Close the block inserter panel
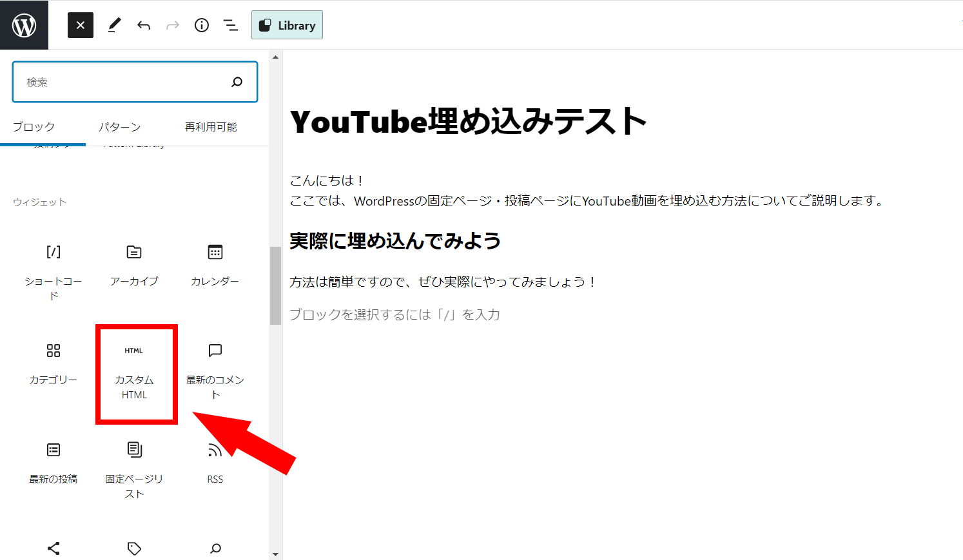The height and width of the screenshot is (560, 963). 81,25
